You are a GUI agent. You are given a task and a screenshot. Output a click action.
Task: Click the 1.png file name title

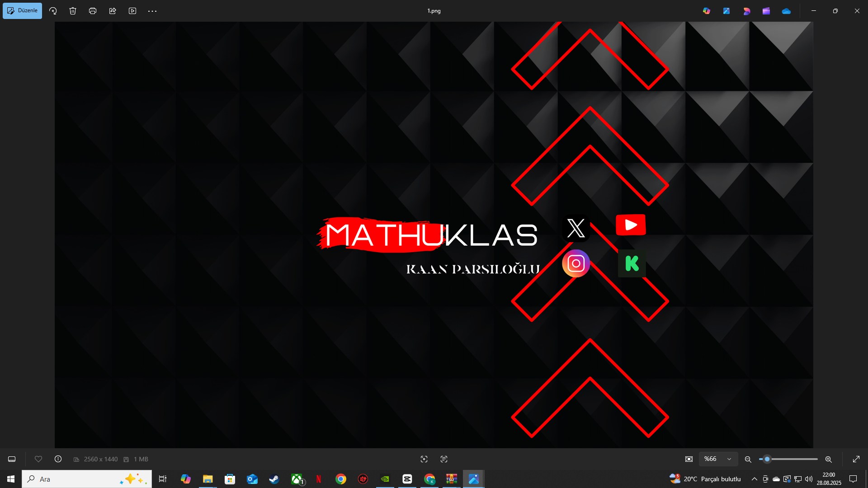(x=434, y=11)
